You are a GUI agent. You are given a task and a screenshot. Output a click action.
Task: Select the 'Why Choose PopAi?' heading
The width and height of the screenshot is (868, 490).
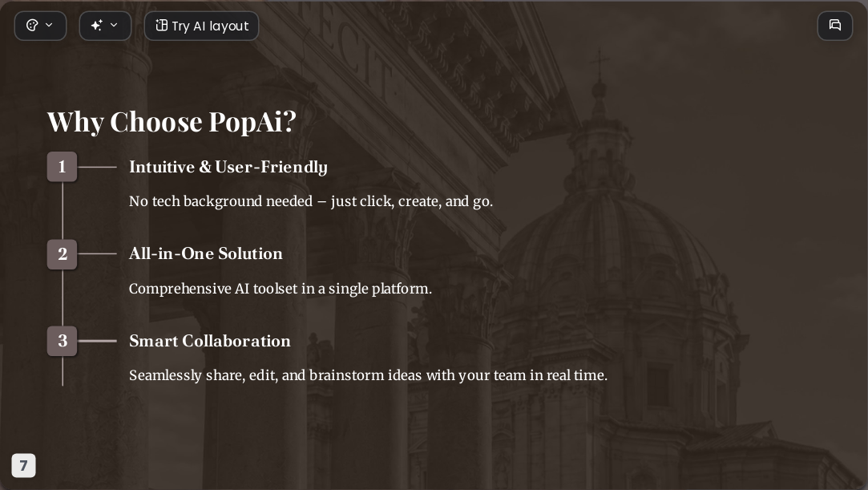click(x=172, y=121)
